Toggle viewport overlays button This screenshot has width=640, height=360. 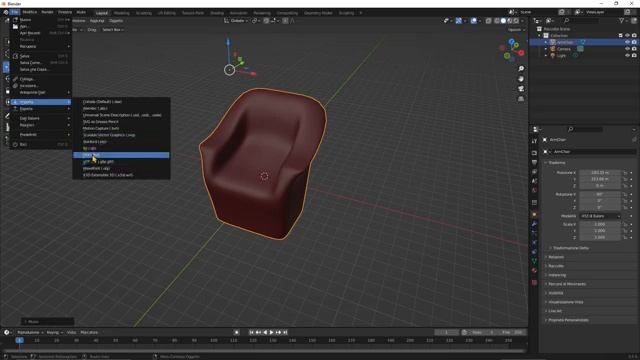(x=473, y=21)
